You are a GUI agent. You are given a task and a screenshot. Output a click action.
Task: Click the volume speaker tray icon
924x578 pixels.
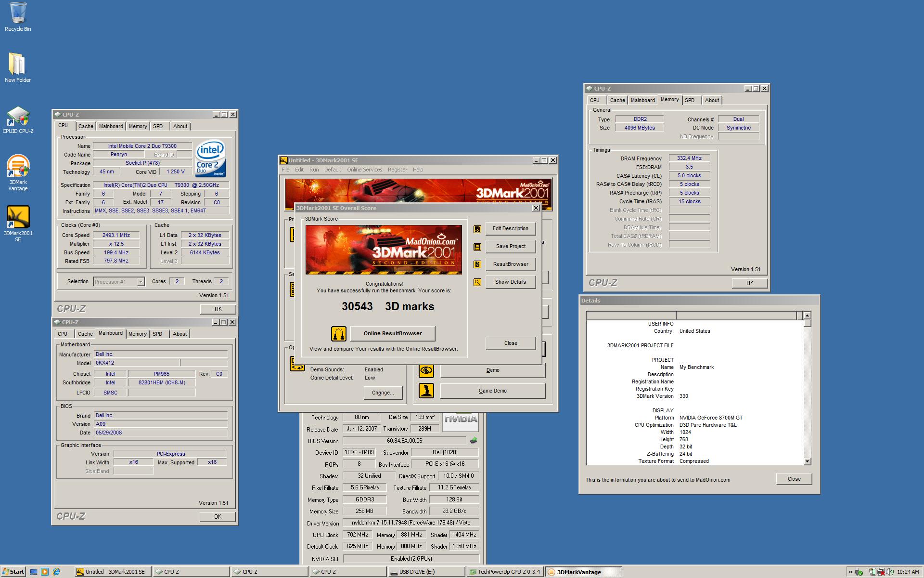pyautogui.click(x=890, y=572)
